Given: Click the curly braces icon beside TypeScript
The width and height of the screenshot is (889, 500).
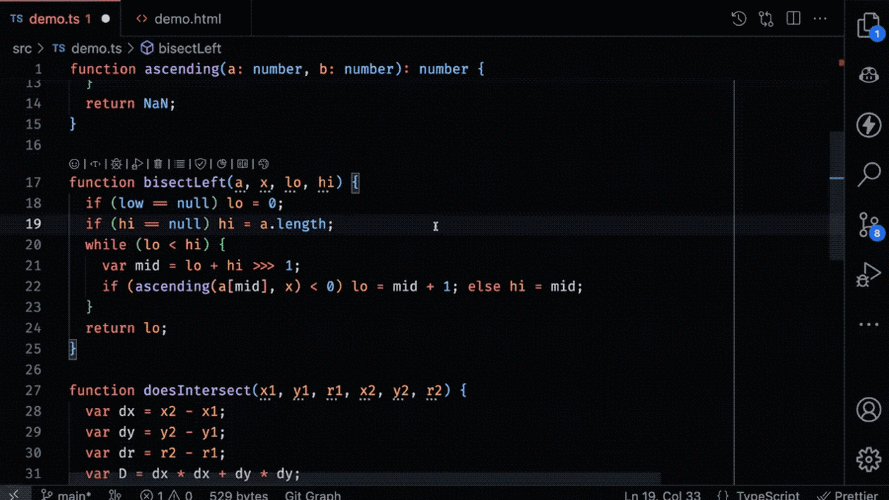Looking at the screenshot, I should pyautogui.click(x=723, y=495).
